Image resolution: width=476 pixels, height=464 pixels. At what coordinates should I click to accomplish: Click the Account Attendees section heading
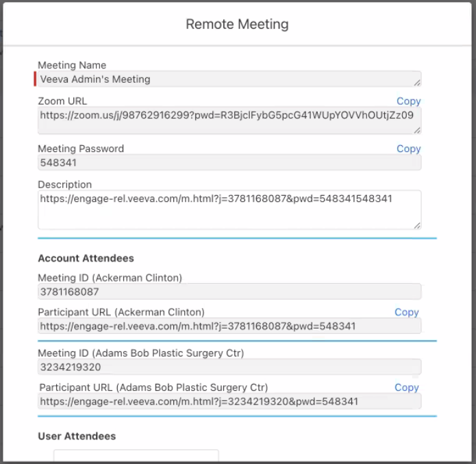[86, 259]
